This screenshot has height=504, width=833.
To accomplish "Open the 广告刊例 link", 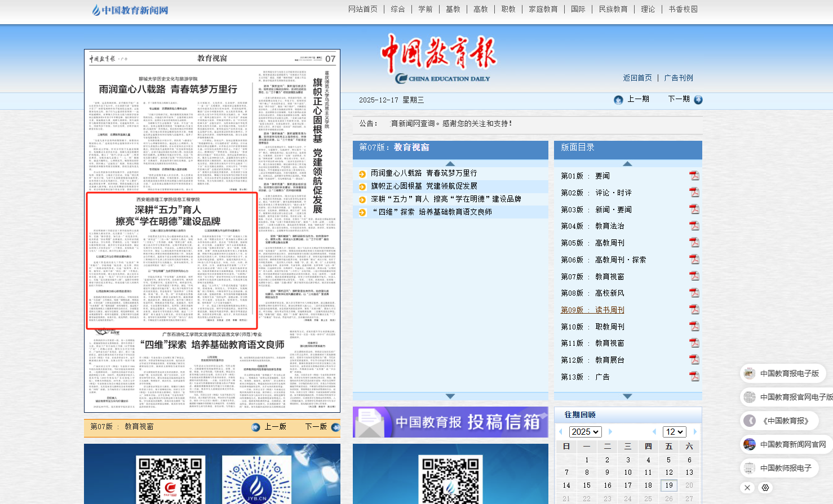I will tap(679, 78).
